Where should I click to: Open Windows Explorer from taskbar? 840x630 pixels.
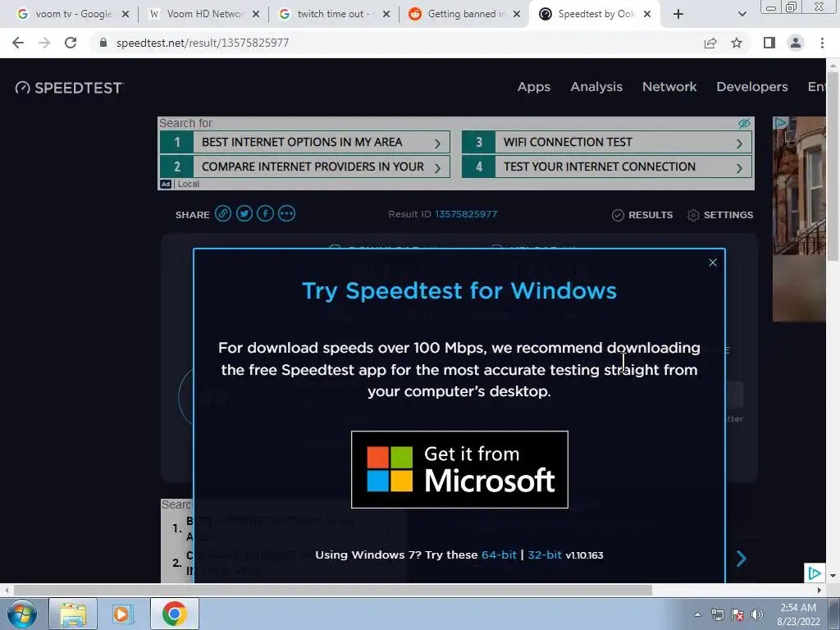(x=73, y=614)
